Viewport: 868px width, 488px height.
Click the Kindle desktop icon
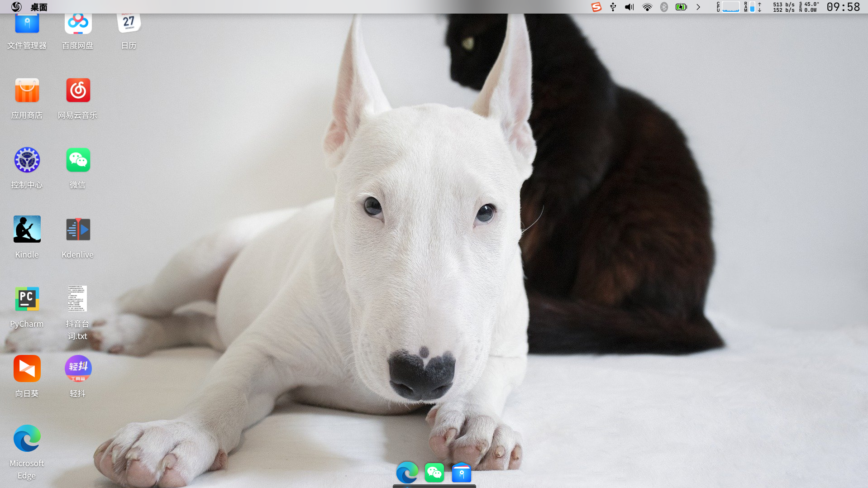coord(27,230)
